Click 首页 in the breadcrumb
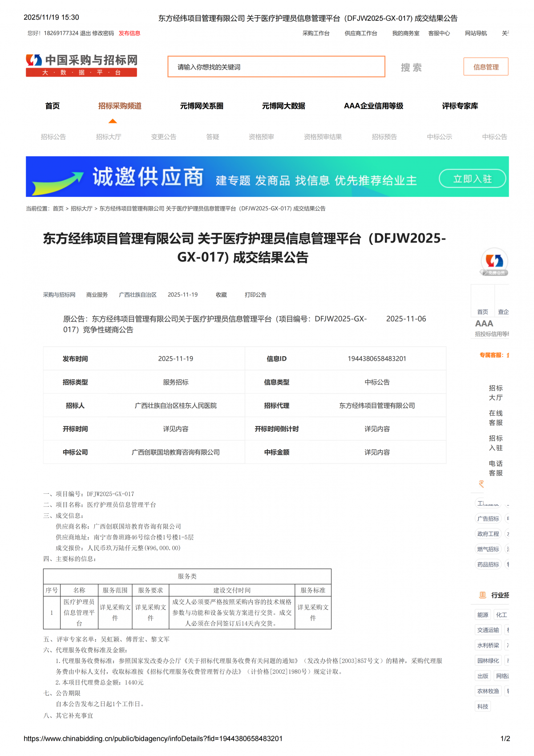534x756 pixels. click(x=58, y=208)
